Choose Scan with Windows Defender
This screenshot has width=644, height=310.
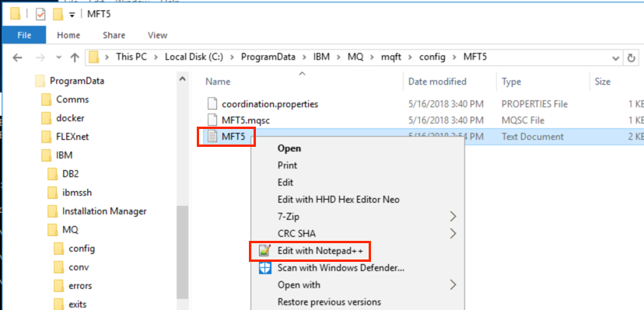click(x=341, y=268)
